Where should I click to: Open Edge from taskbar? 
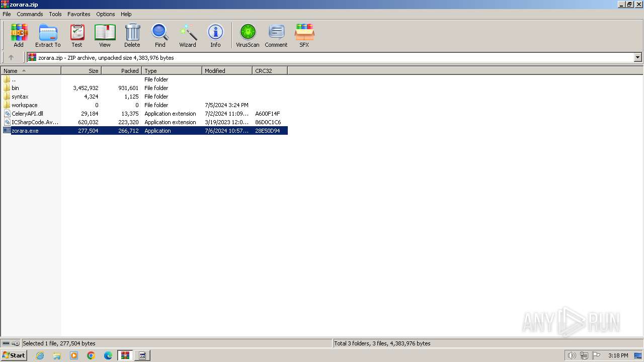[x=108, y=355]
